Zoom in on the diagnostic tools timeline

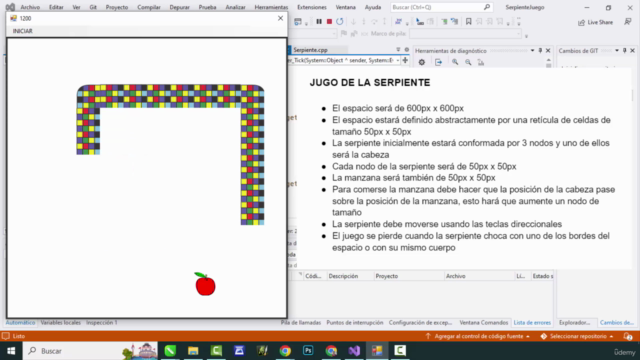[x=455, y=62]
